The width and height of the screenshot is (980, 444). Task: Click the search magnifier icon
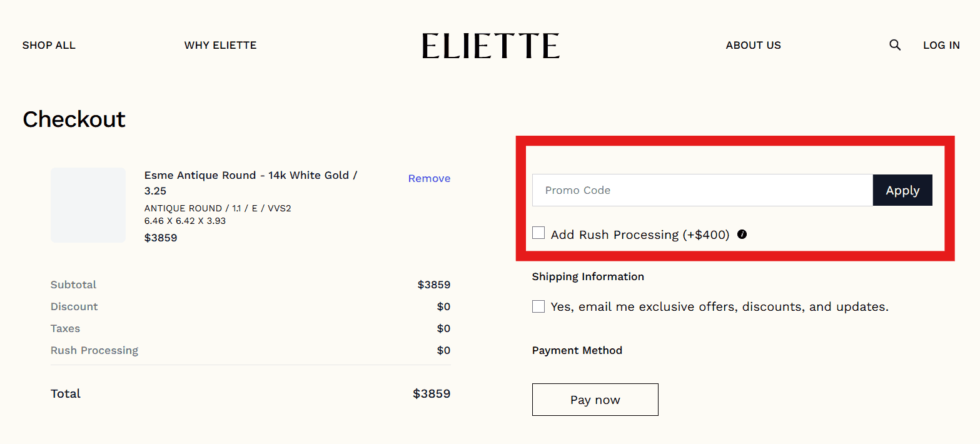point(895,45)
